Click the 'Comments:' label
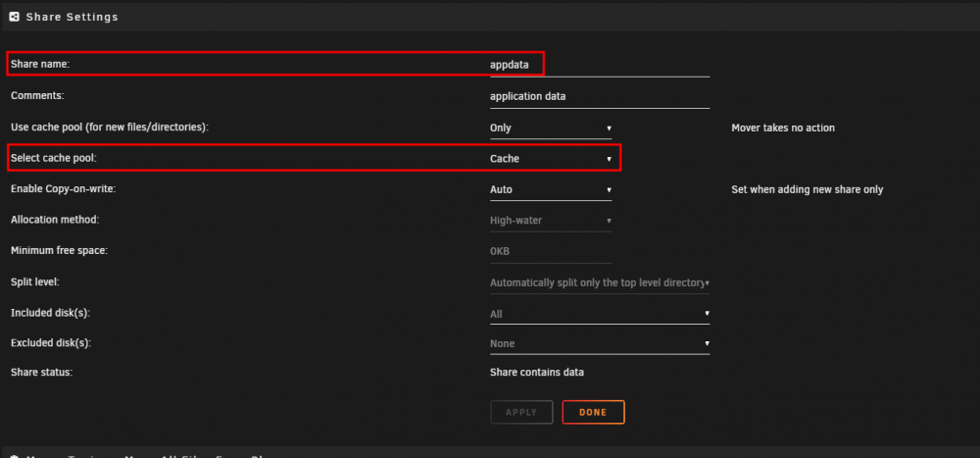This screenshot has height=458, width=980. pyautogui.click(x=37, y=96)
